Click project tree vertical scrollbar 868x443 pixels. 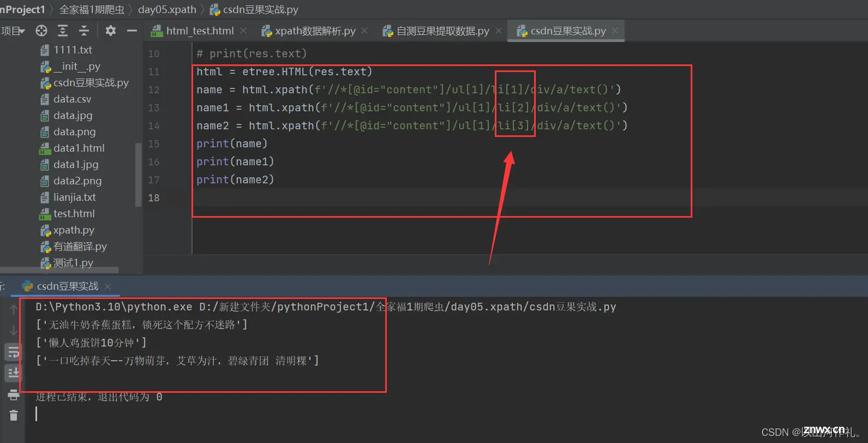point(138,175)
